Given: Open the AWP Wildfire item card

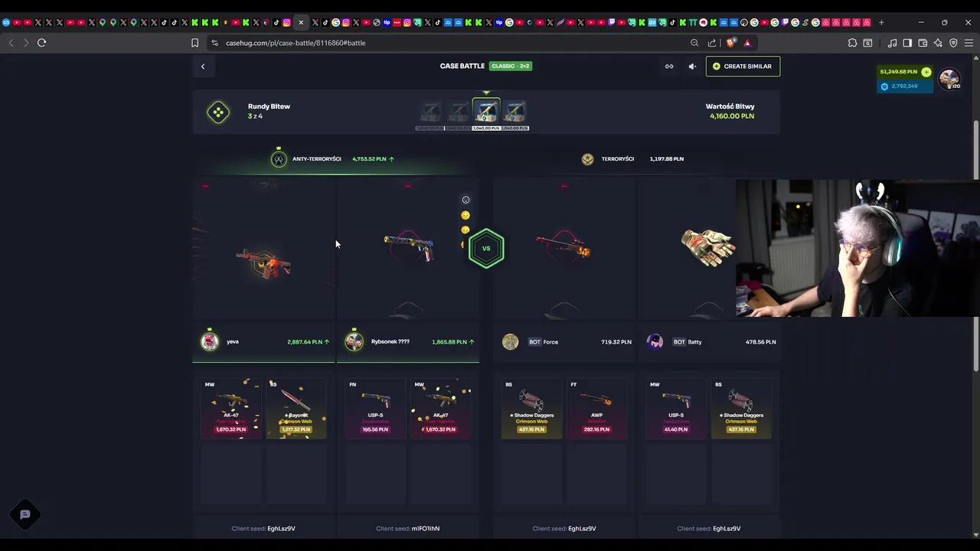Looking at the screenshot, I should 596,408.
